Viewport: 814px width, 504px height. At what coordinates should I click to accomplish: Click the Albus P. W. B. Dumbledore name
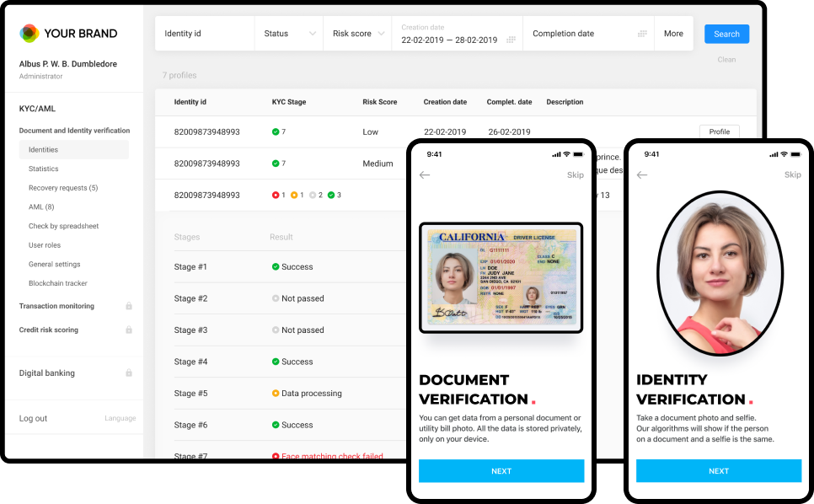tap(68, 64)
